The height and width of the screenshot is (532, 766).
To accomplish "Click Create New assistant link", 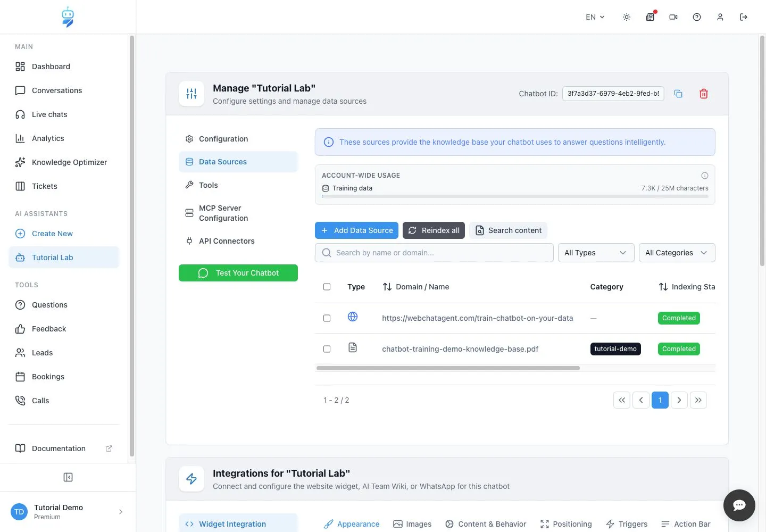I will pos(64,234).
